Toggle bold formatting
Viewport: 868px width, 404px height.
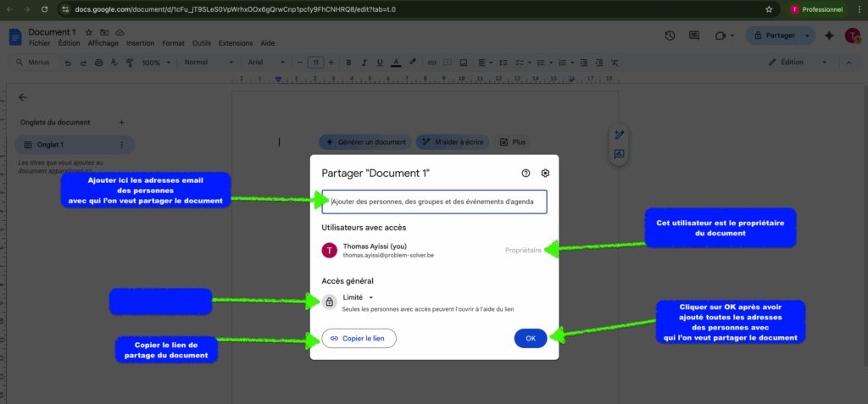click(348, 63)
